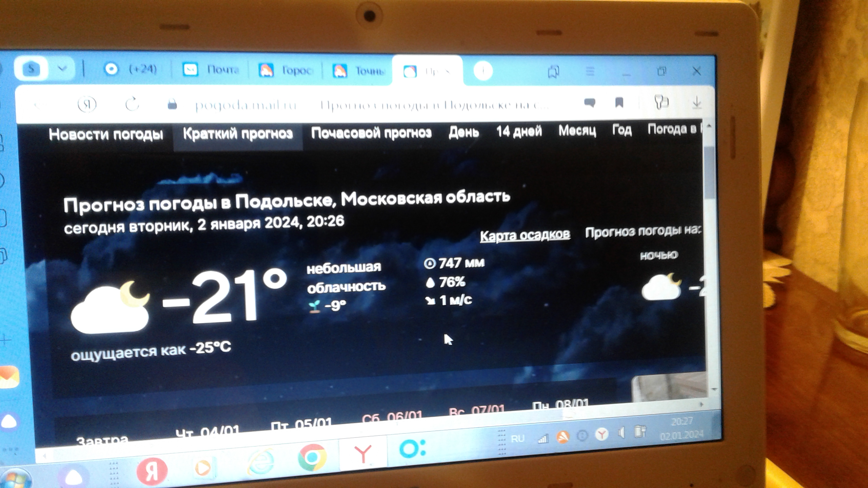Open Почасовой прогноз

click(x=371, y=133)
